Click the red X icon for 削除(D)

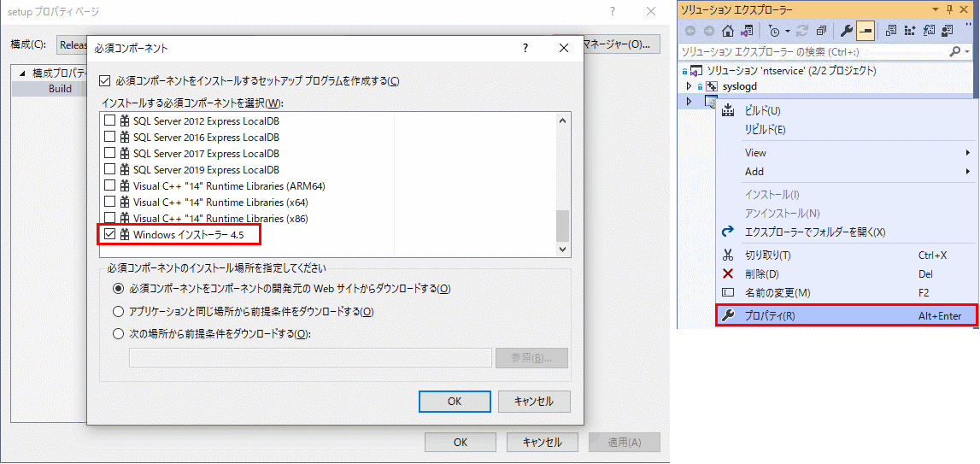pos(727,274)
